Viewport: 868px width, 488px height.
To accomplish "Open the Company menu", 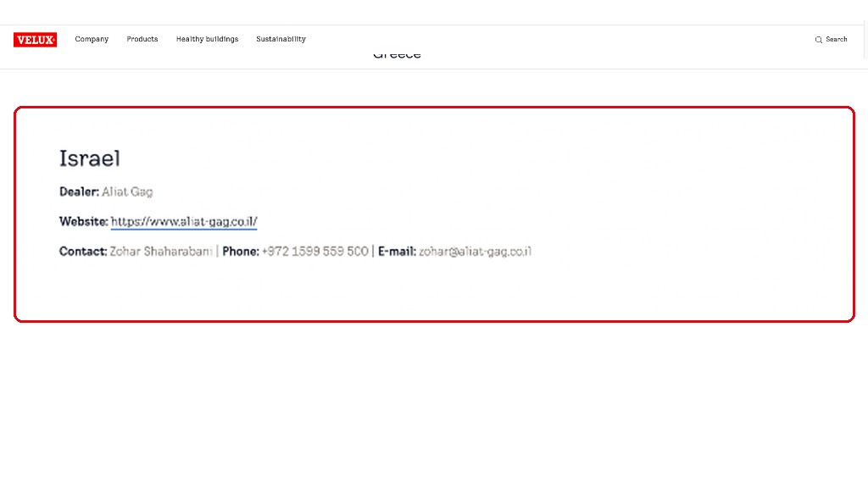I will coord(92,39).
